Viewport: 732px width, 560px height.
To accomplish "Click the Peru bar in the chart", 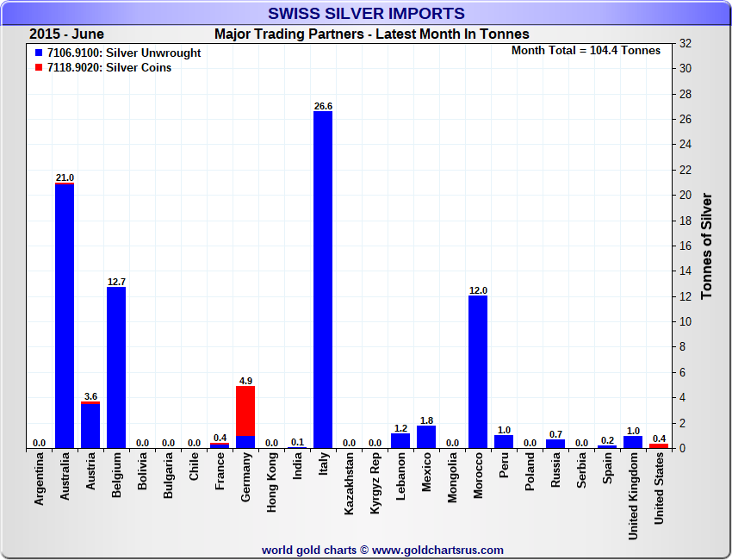I will click(504, 442).
